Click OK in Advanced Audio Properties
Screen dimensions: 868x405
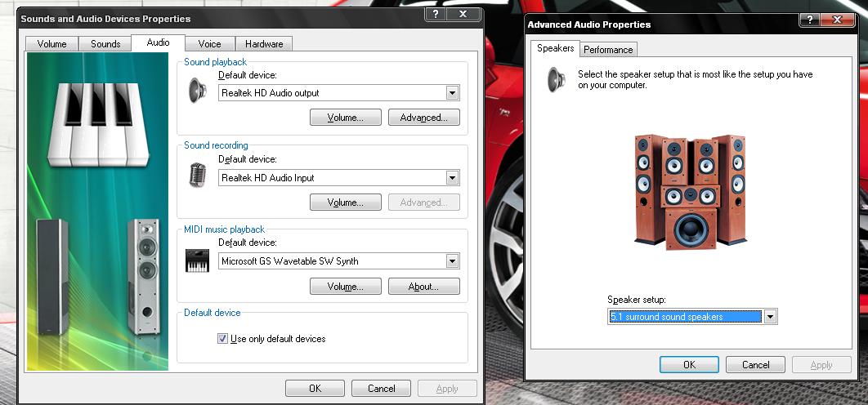click(x=689, y=365)
